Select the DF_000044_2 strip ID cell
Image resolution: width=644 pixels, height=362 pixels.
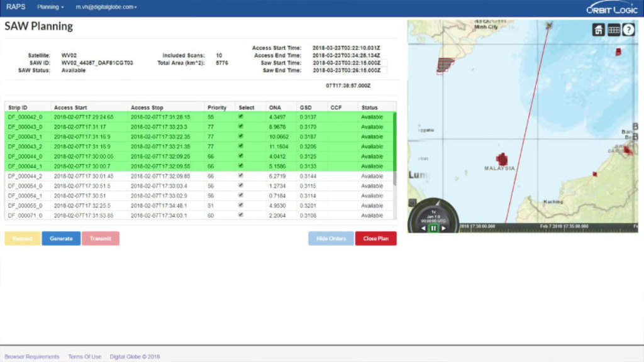pos(25,176)
